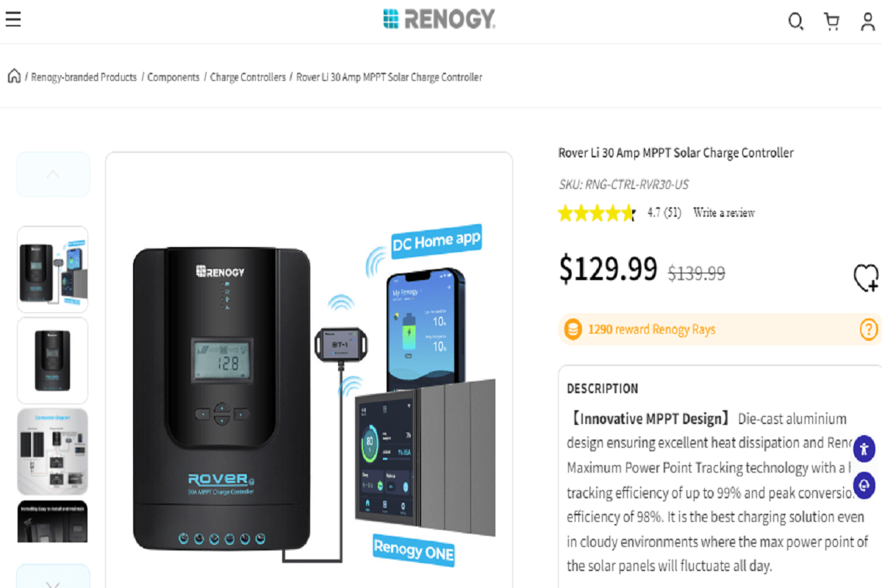Viewport: 882px width, 588px height.
Task: Show next thumbnails with down chevron
Action: coord(53,577)
